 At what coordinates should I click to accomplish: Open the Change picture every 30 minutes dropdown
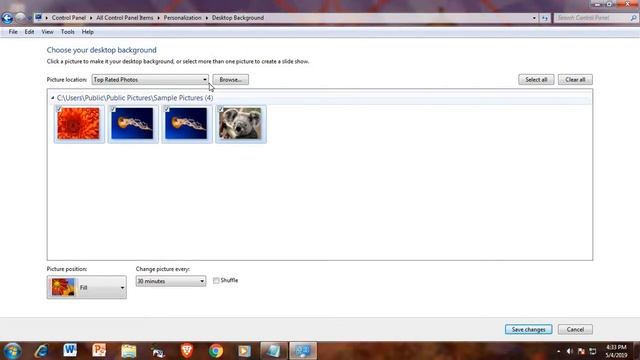point(171,281)
